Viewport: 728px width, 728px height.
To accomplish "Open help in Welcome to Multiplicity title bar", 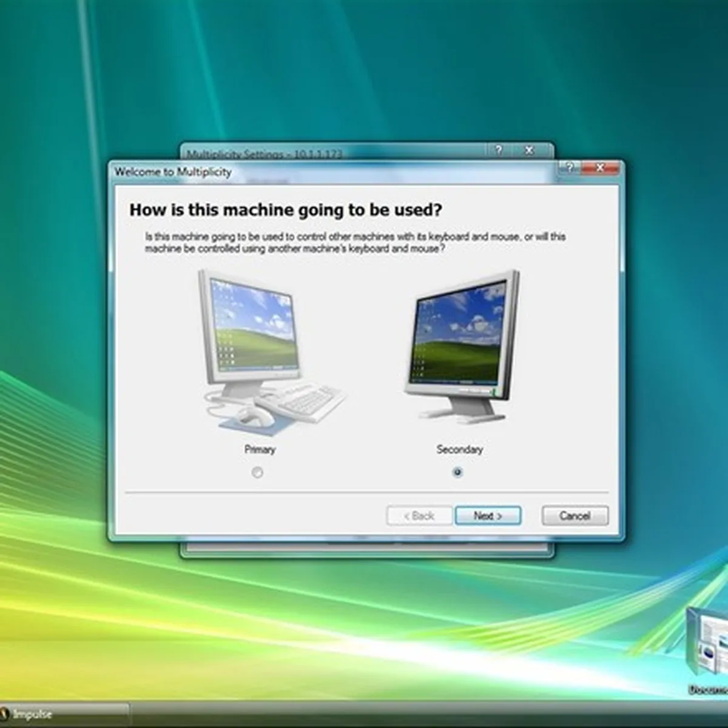I will (569, 168).
